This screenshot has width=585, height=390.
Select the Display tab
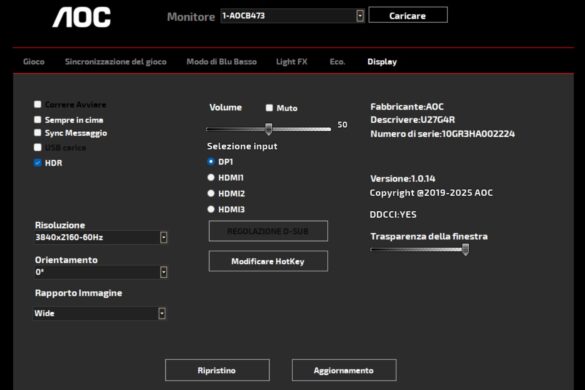coord(382,62)
